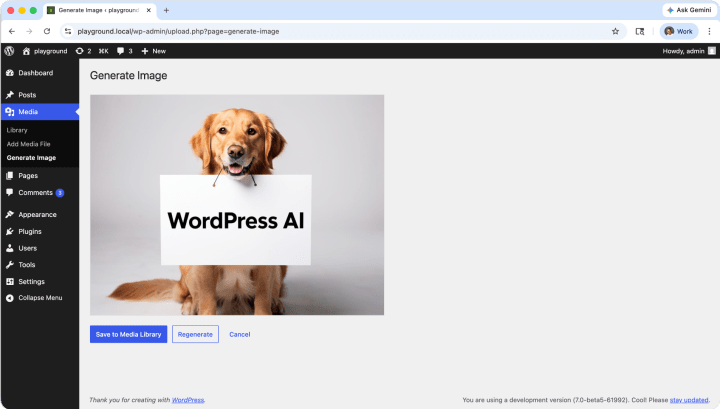Click the New label in admin bar
Viewport: 720px width, 409px height.
159,51
